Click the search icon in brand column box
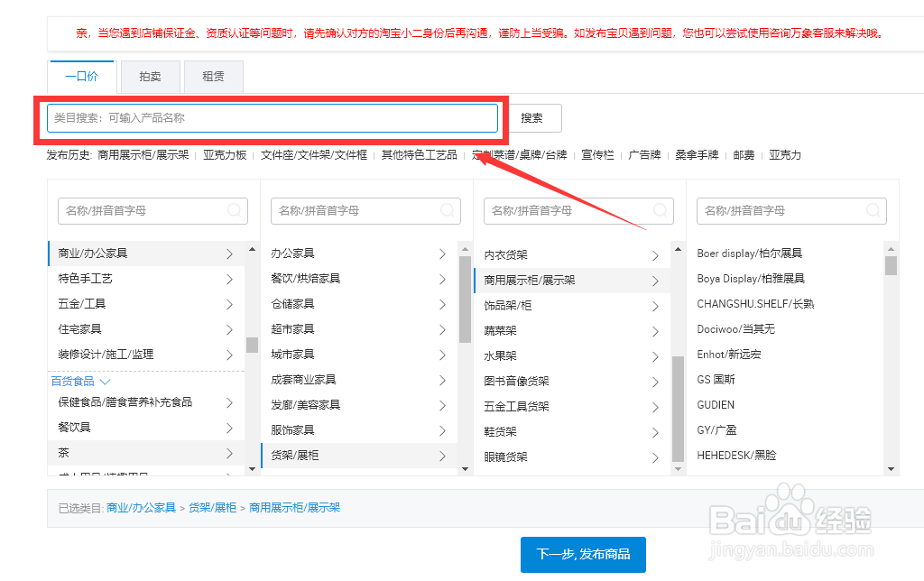The width and height of the screenshot is (924, 581). [x=872, y=210]
